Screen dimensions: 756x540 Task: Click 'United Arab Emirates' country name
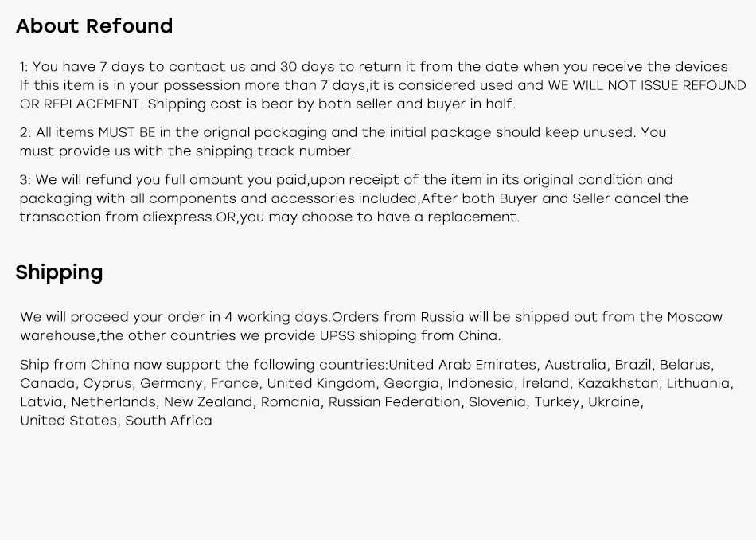point(462,365)
